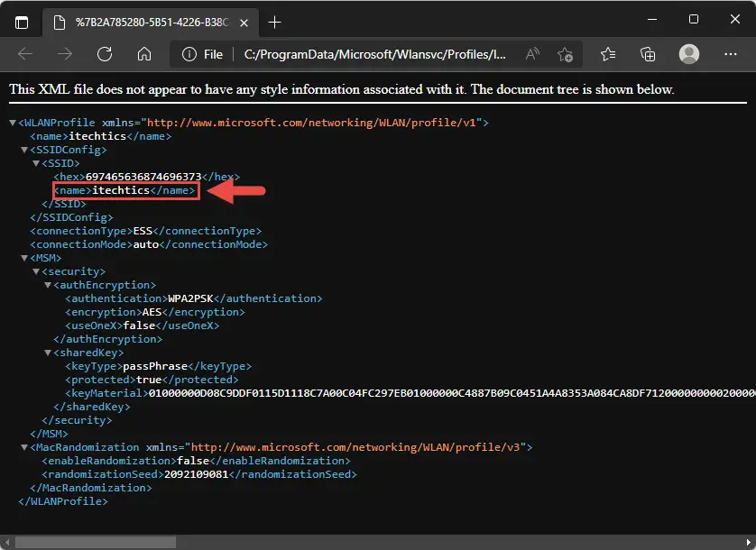Select the closing authEncryption tag

(108, 339)
